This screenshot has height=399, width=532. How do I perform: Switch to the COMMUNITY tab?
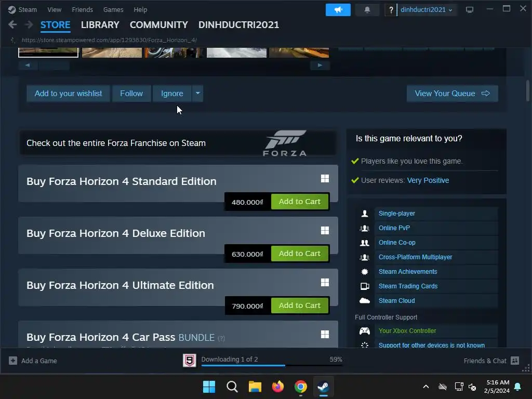[159, 25]
